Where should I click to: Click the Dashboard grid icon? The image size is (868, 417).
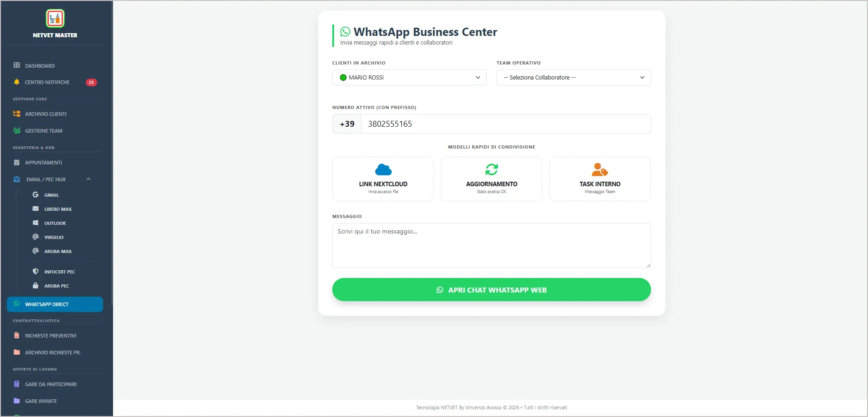(17, 65)
